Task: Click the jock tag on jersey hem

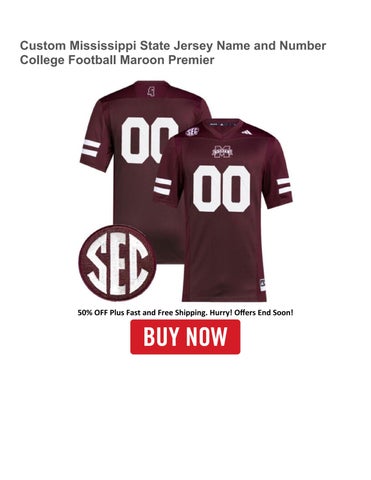Action: tap(263, 285)
